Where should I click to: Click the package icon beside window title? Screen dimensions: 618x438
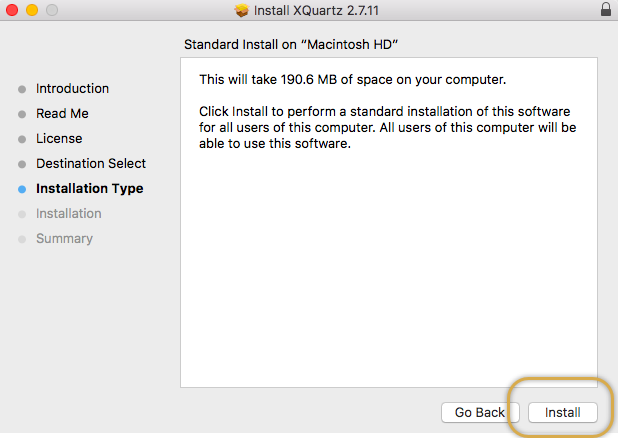click(x=241, y=10)
